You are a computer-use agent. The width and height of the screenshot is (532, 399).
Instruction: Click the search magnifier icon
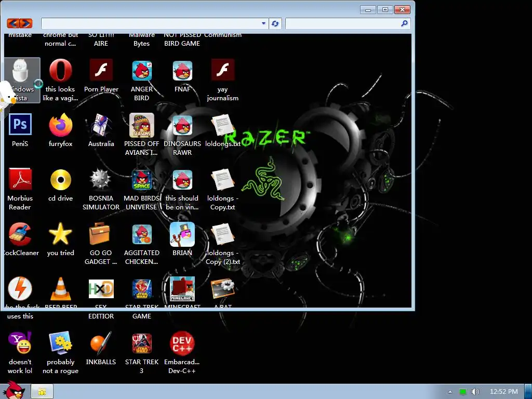click(x=404, y=23)
